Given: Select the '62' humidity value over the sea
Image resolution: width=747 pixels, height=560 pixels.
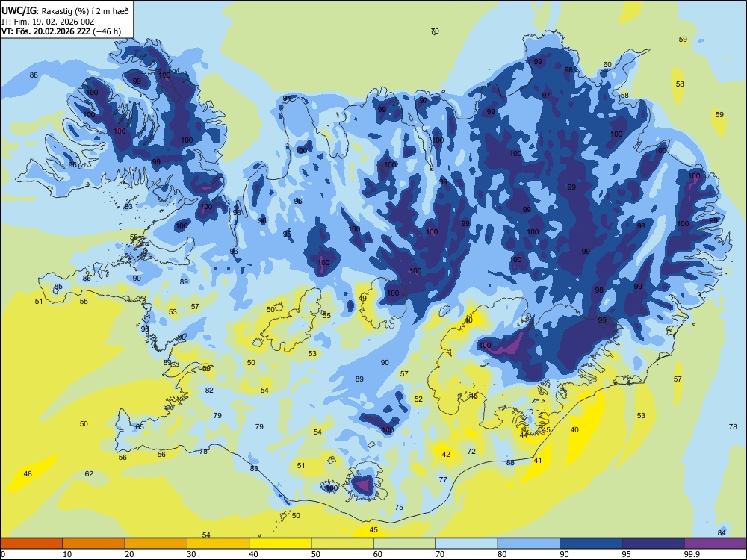Looking at the screenshot, I should coord(89,474).
